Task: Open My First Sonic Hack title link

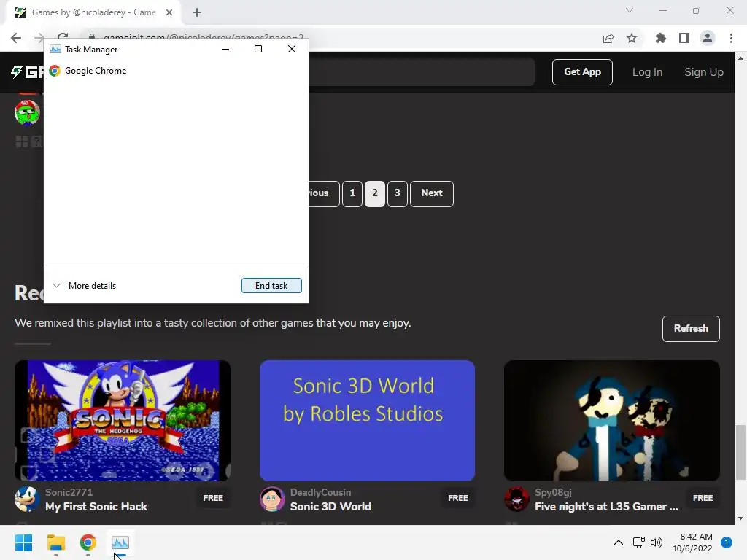Action: pyautogui.click(x=96, y=507)
